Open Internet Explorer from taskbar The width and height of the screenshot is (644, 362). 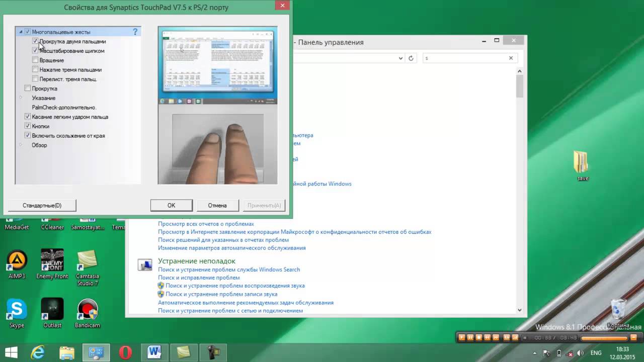38,352
